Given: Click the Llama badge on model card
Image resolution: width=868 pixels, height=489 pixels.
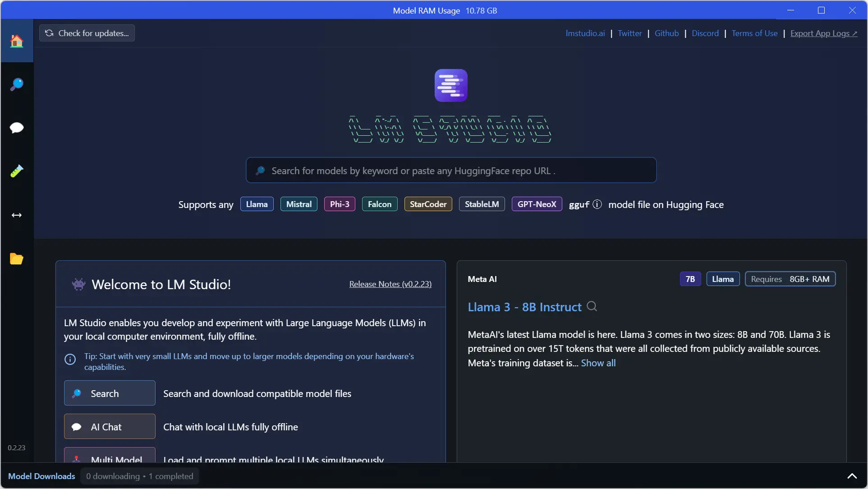Looking at the screenshot, I should (x=723, y=279).
